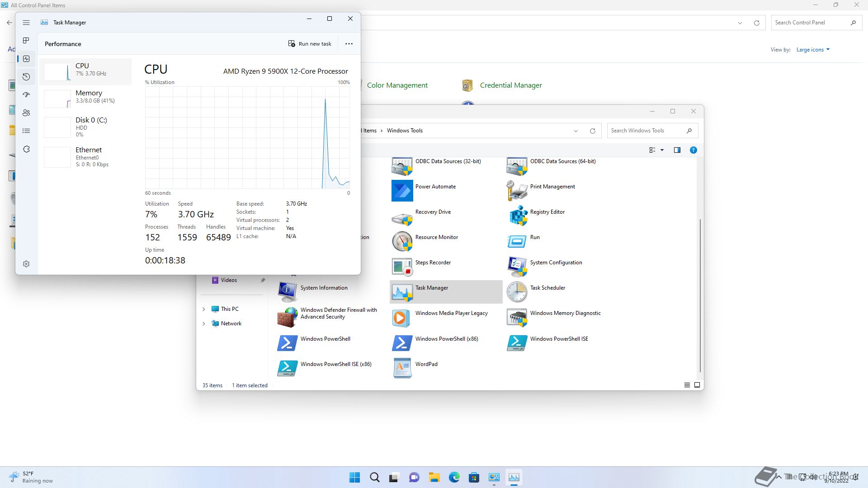Select Windows PowerShell (x86) icon
The height and width of the screenshot is (488, 868).
(x=402, y=343)
